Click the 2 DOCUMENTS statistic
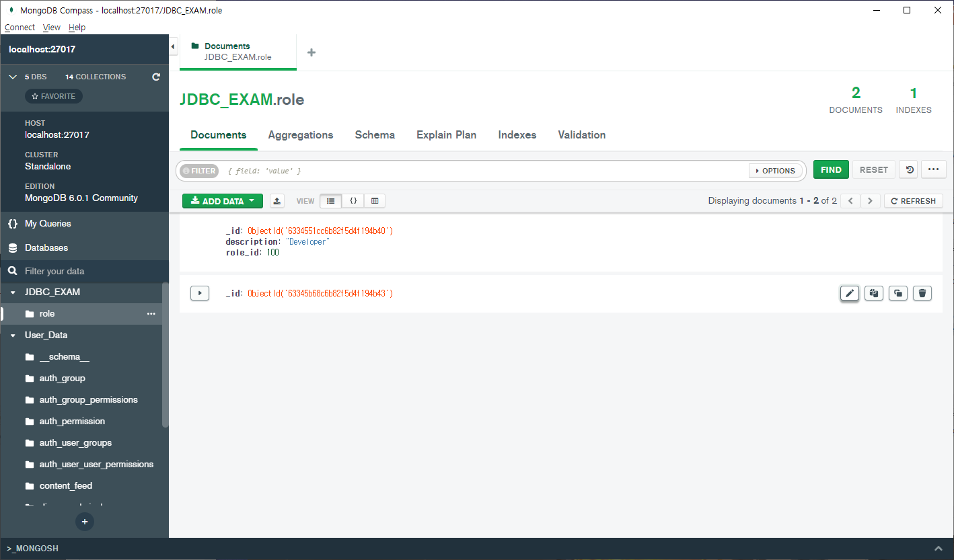Screen dimensions: 954x560 [856, 100]
